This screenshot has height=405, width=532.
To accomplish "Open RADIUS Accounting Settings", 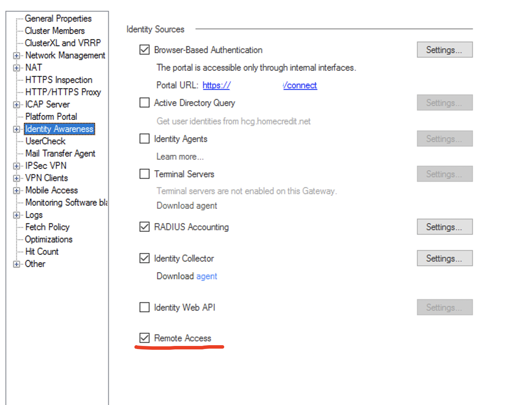I will coord(444,227).
